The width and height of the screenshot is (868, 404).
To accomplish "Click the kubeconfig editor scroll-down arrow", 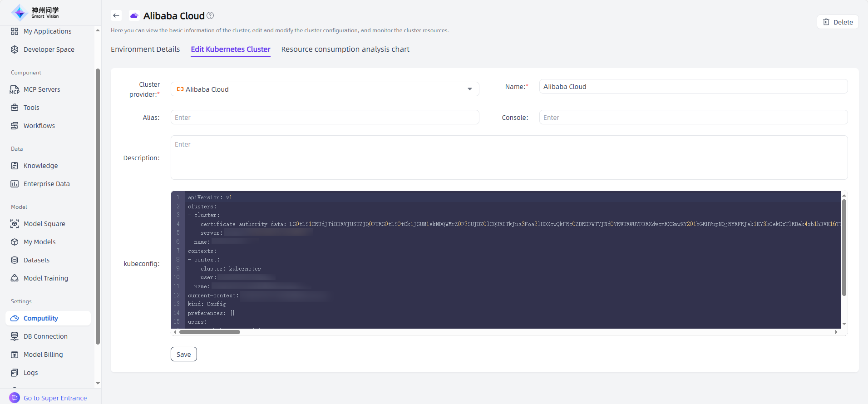I will tap(844, 324).
